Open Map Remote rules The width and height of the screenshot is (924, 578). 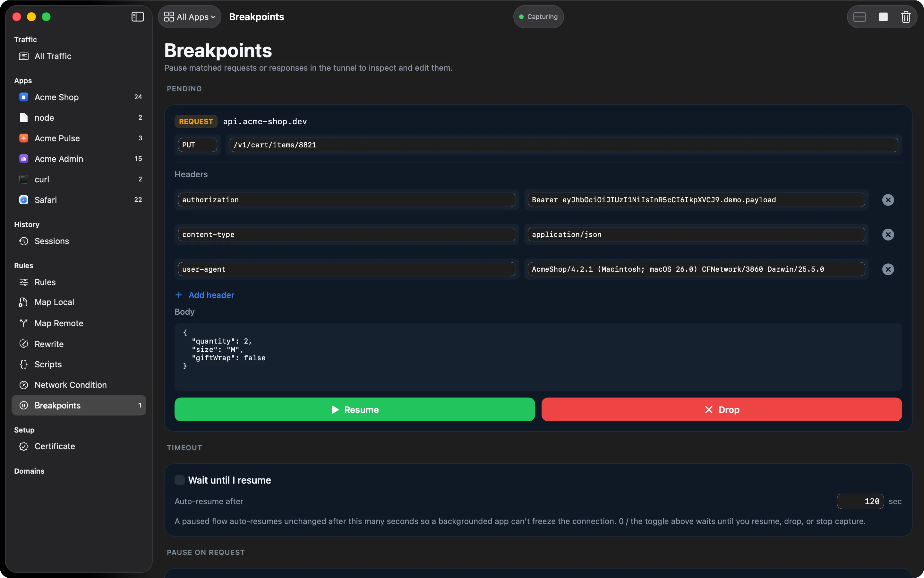coord(79,323)
